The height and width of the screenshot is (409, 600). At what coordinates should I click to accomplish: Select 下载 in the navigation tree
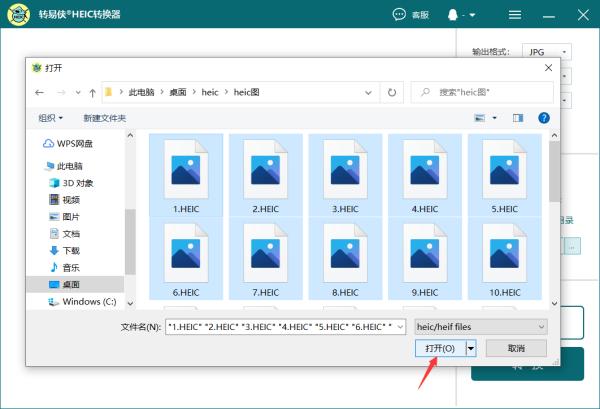(x=71, y=250)
